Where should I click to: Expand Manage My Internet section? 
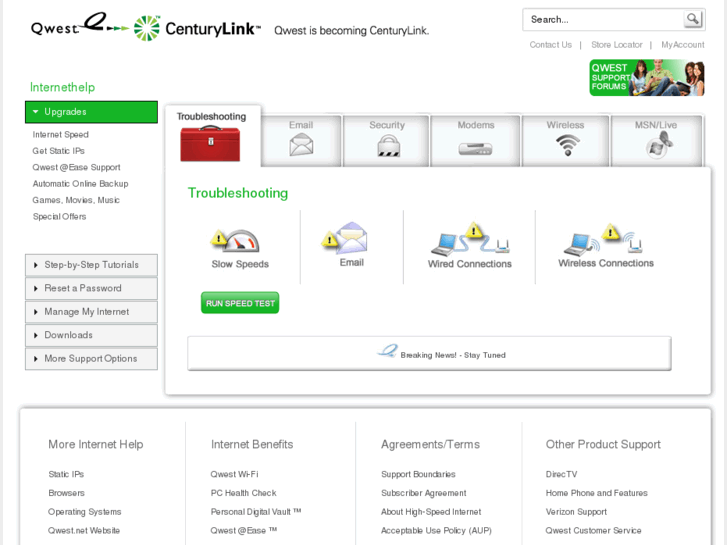(x=91, y=312)
